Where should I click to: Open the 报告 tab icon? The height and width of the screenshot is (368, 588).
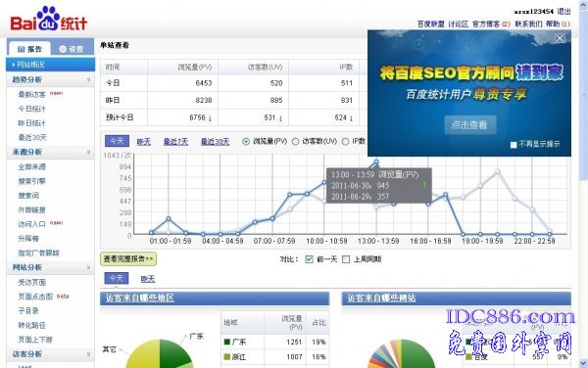click(x=21, y=49)
